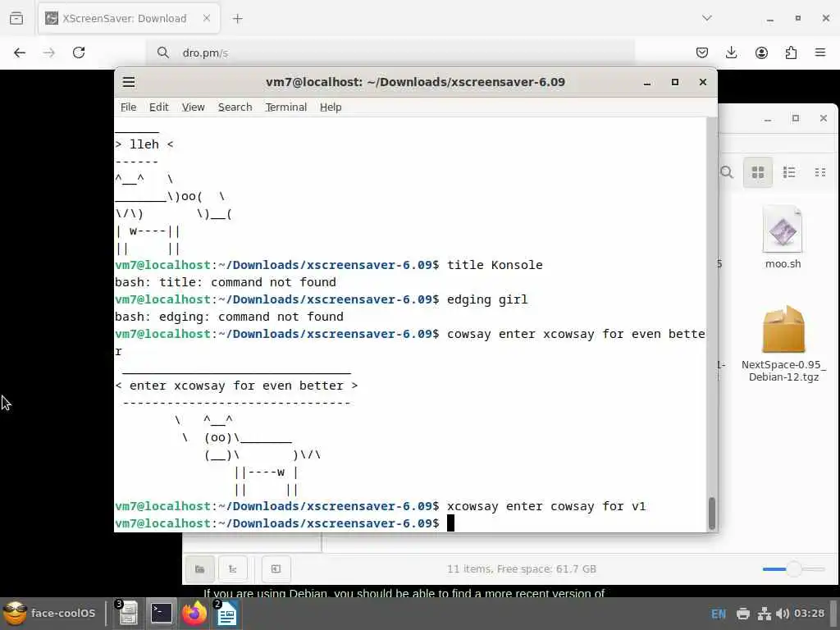840x630 pixels.
Task: Open the browser account icon
Action: (761, 52)
